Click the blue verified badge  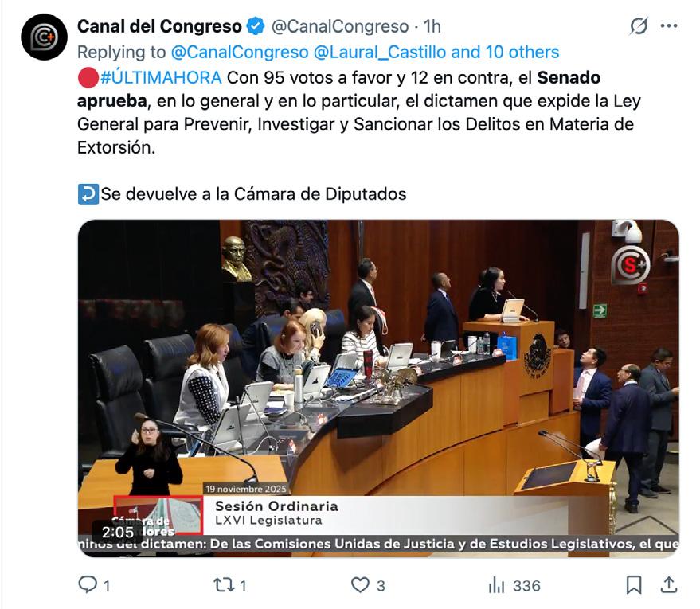[256, 26]
